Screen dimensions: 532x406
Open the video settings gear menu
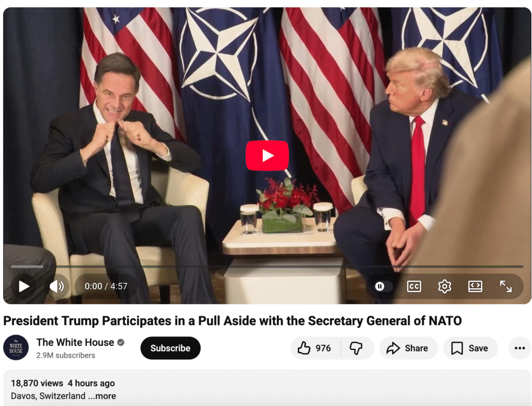445,286
